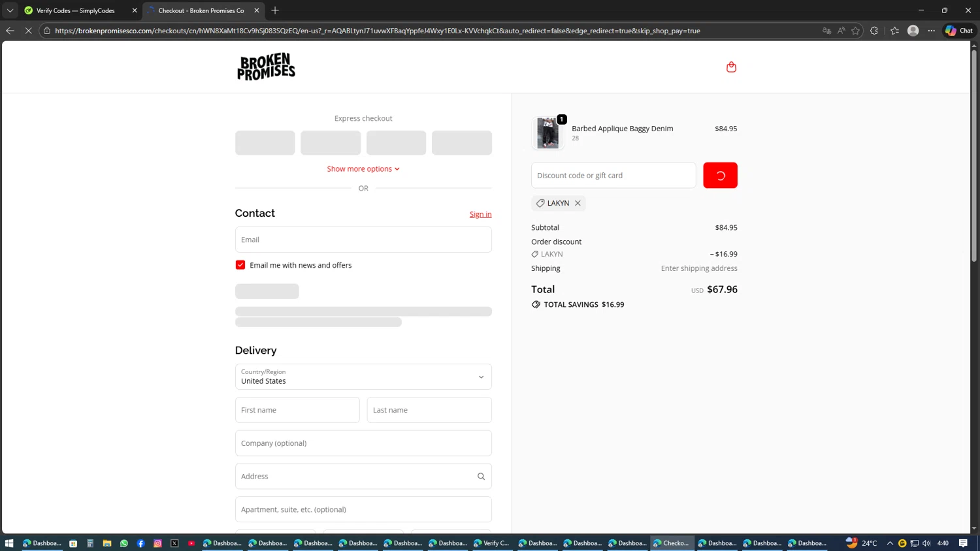Open WhatsApp from the taskbar
980x551 pixels.
pos(123,543)
